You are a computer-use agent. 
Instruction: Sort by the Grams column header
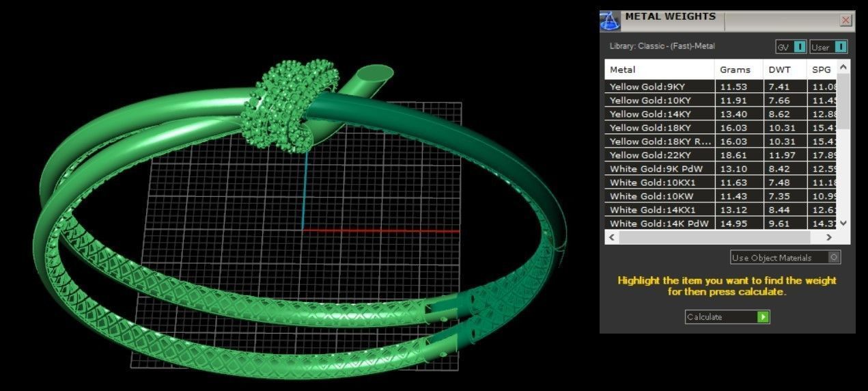pyautogui.click(x=739, y=70)
